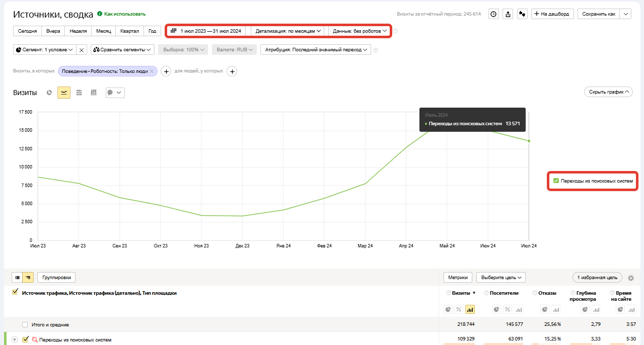This screenshot has height=345, width=644.
Task: Open the Детализация: по месяцам dropdown
Action: point(288,31)
